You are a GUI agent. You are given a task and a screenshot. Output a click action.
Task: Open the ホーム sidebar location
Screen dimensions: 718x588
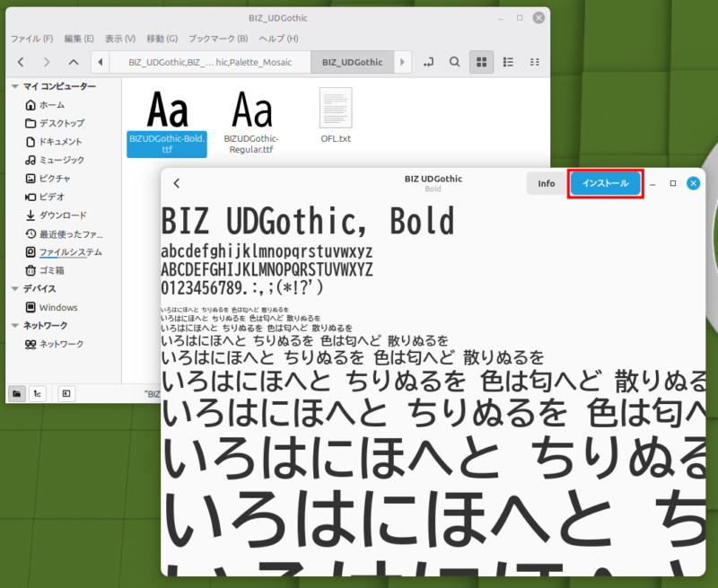[51, 105]
